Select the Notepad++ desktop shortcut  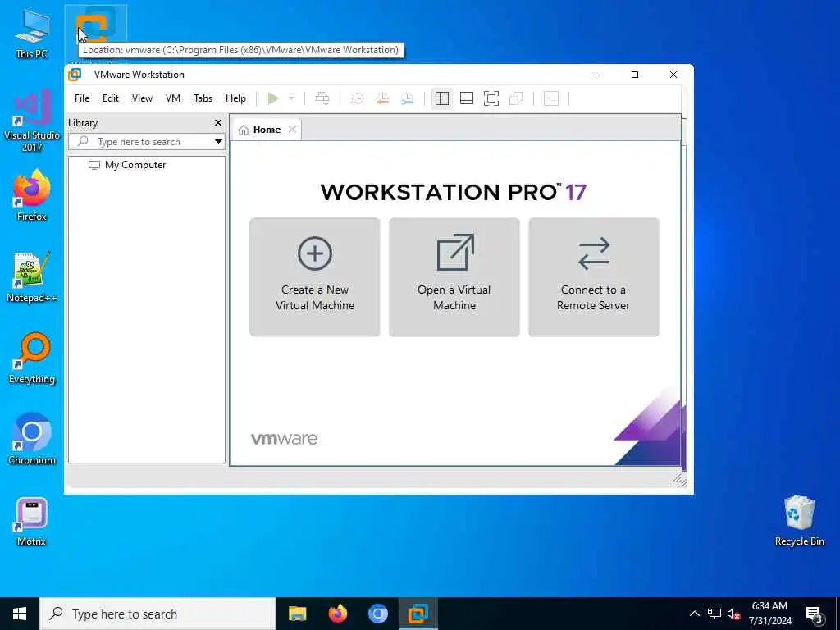(x=32, y=277)
